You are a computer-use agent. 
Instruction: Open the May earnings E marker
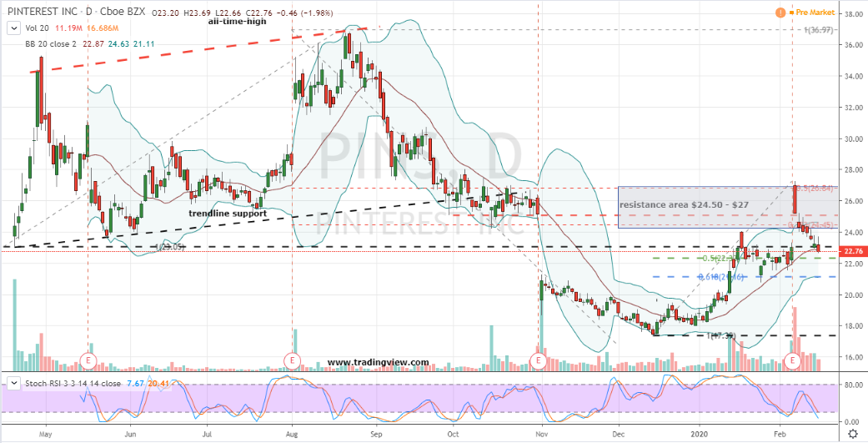click(88, 360)
